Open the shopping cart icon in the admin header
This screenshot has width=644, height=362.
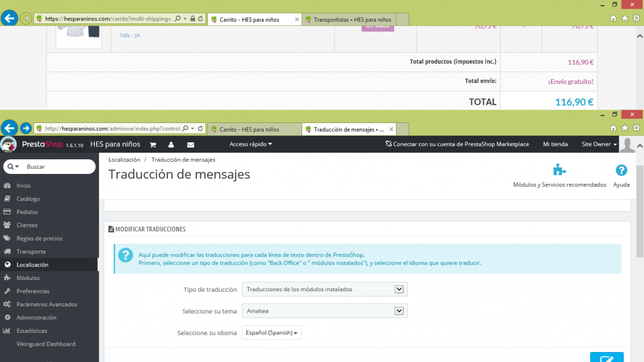pyautogui.click(x=153, y=145)
